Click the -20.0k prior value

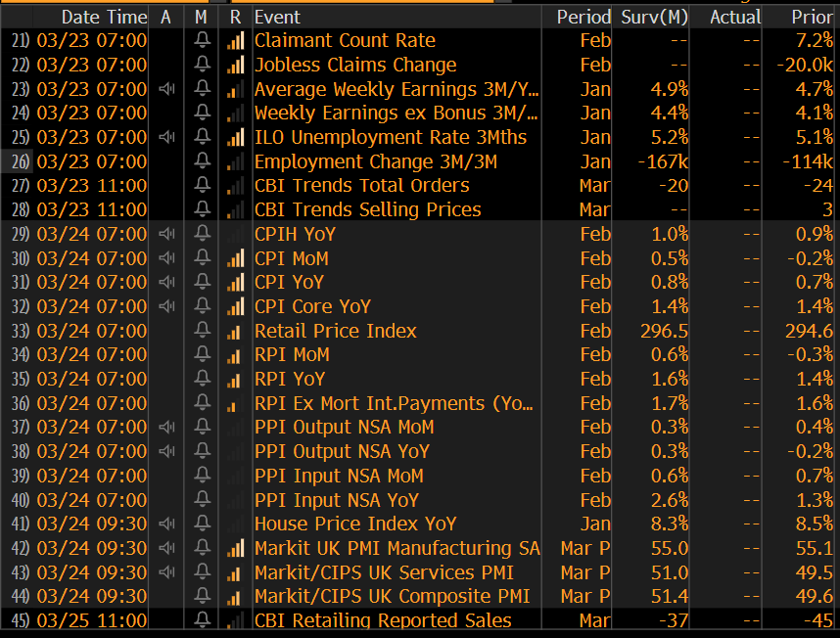point(805,65)
